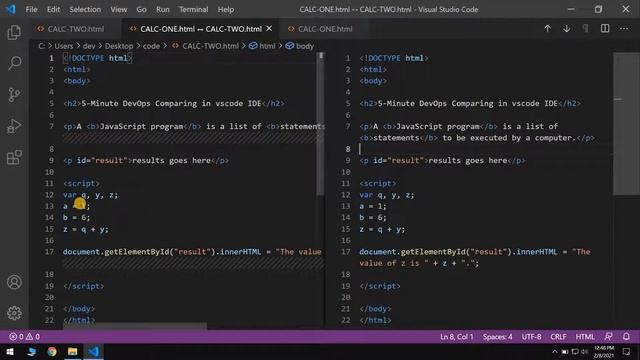Open More Actions ellipsis menu

624,29
